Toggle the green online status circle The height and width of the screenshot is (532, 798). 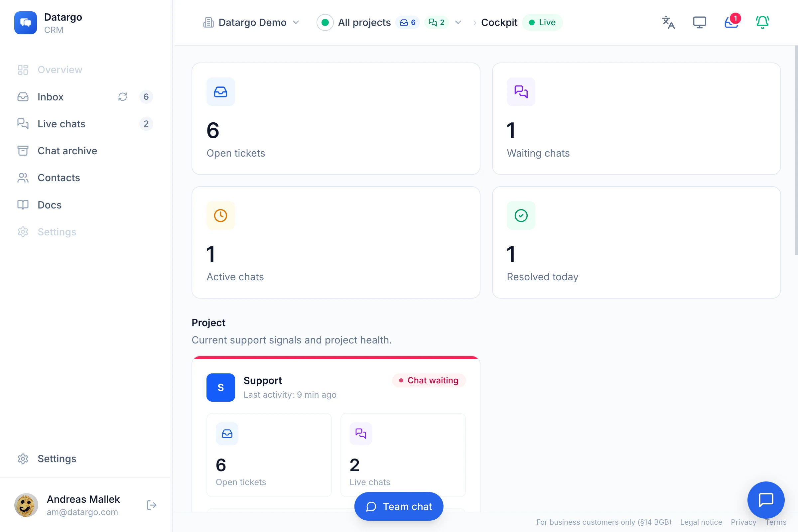(325, 22)
